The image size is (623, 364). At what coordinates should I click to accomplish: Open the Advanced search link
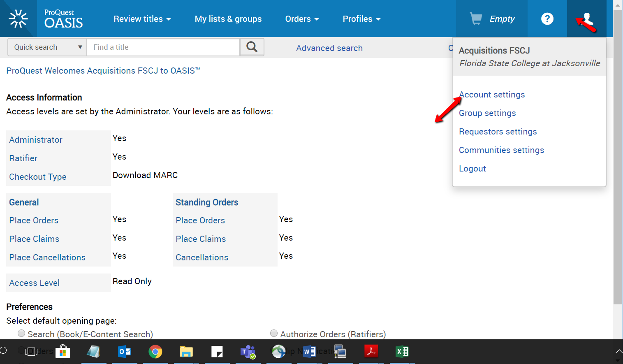coord(329,48)
